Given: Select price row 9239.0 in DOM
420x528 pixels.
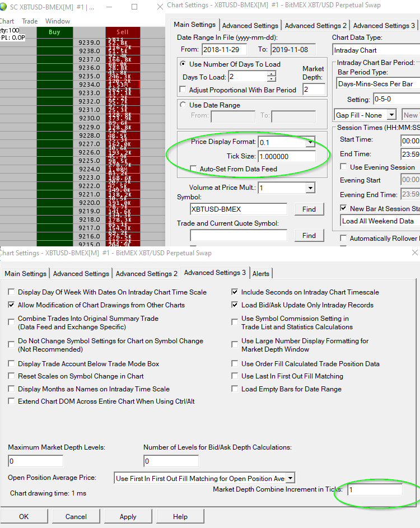Looking at the screenshot, I should pyautogui.click(x=89, y=43).
